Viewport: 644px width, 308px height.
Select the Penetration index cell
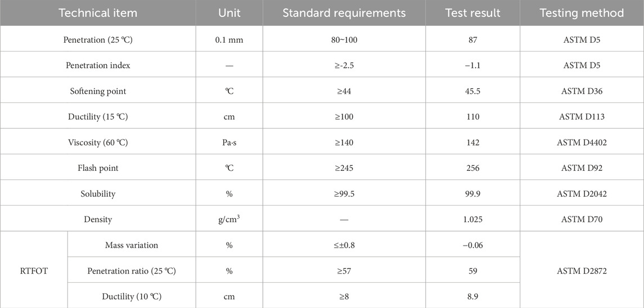[98, 65]
